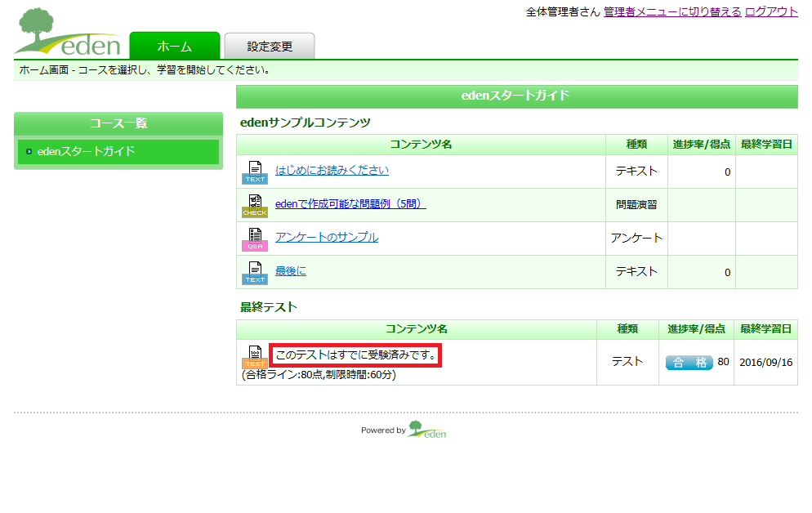Image resolution: width=812 pixels, height=513 pixels.
Task: Click このテストはすでに受験済みです。 message
Action: coord(356,355)
